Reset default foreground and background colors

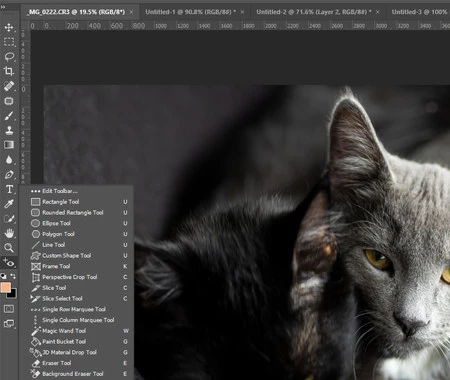click(x=3, y=276)
